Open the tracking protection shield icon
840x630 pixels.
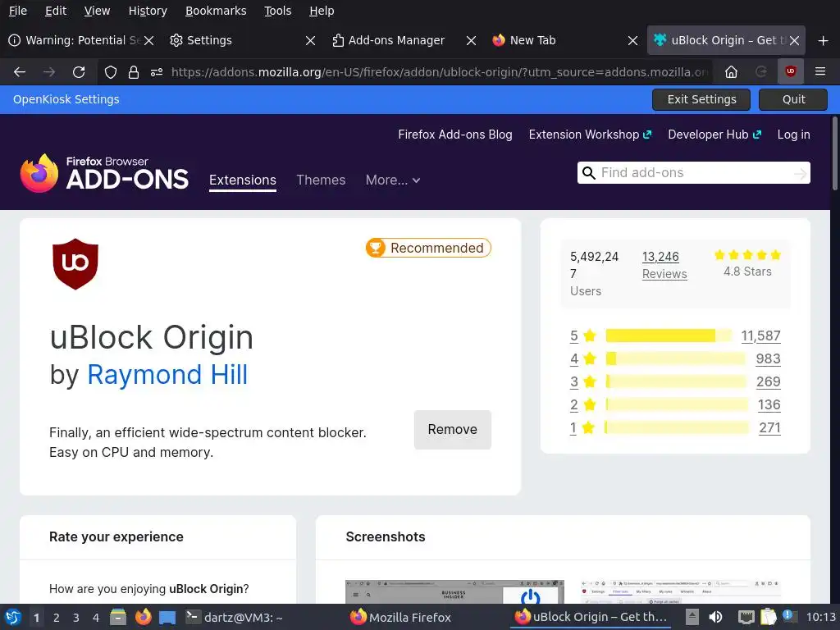coord(111,72)
